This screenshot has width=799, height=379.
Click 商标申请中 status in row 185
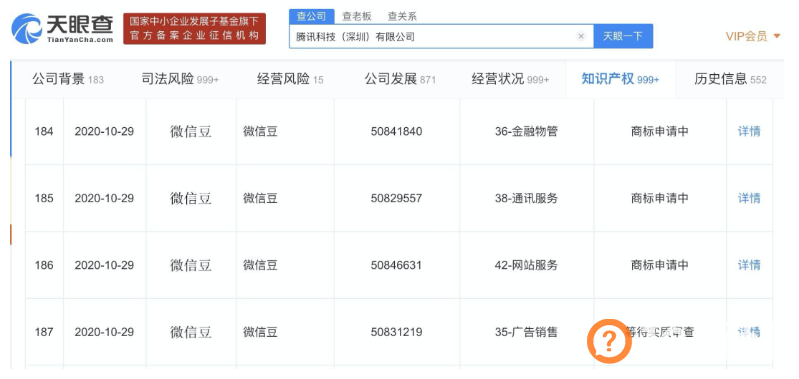pos(659,198)
